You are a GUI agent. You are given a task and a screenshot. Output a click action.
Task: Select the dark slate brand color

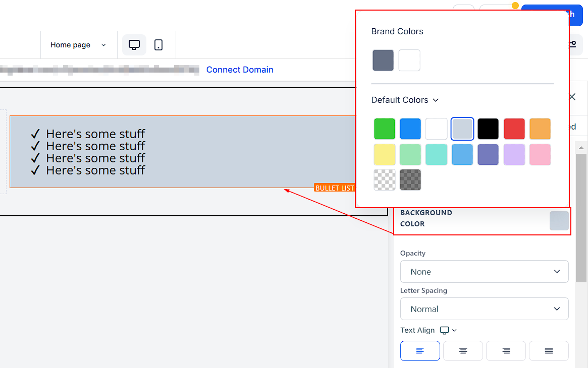click(383, 60)
